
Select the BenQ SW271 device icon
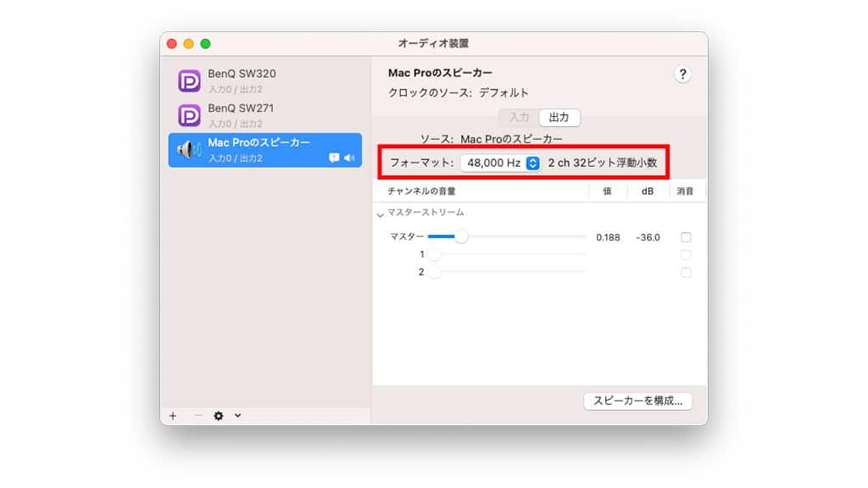pos(189,115)
